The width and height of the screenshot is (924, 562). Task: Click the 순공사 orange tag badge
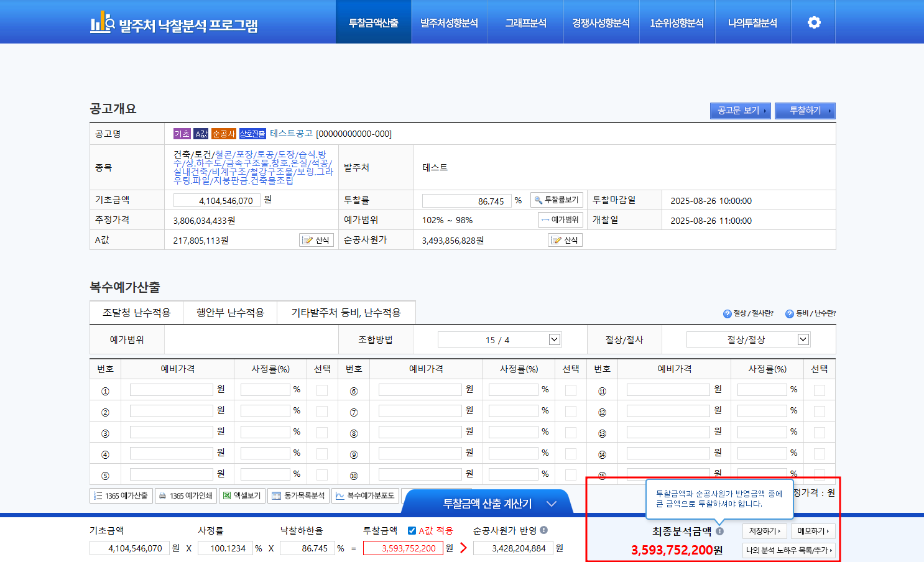[x=224, y=134]
